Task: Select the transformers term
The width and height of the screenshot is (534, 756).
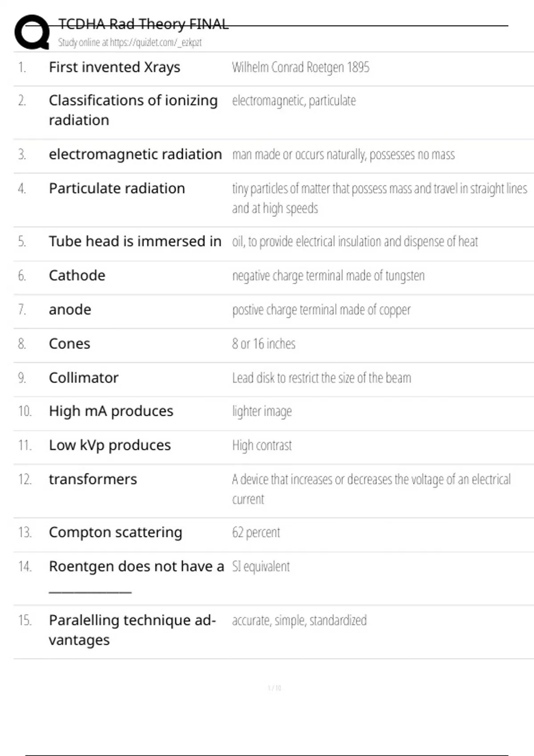Action: pyautogui.click(x=93, y=479)
